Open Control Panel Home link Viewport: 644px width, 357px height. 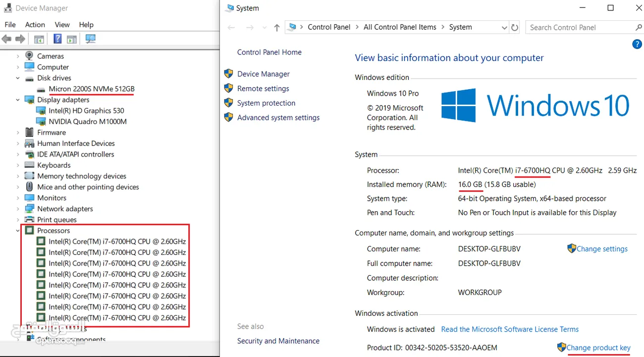pos(269,52)
